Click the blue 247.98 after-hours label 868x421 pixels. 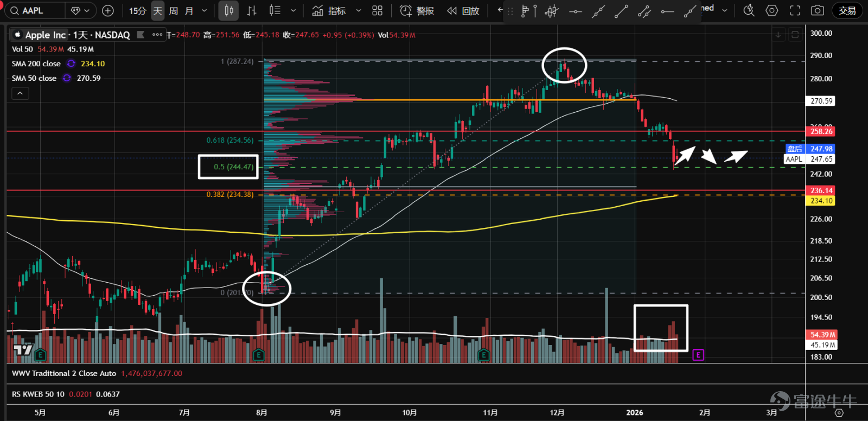pos(810,149)
